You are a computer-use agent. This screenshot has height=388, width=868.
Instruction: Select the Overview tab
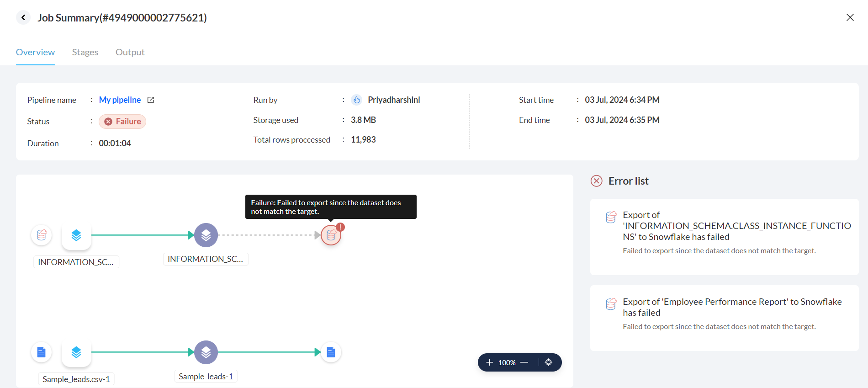pyautogui.click(x=35, y=52)
